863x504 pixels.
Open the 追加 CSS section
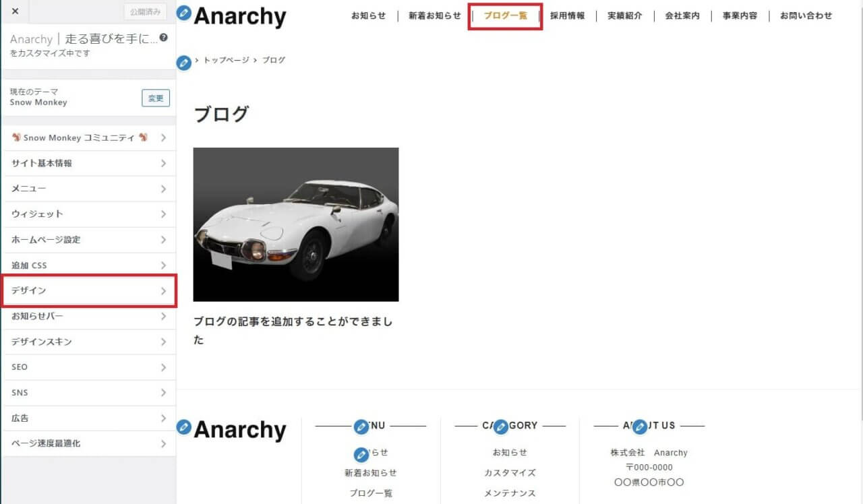point(88,265)
